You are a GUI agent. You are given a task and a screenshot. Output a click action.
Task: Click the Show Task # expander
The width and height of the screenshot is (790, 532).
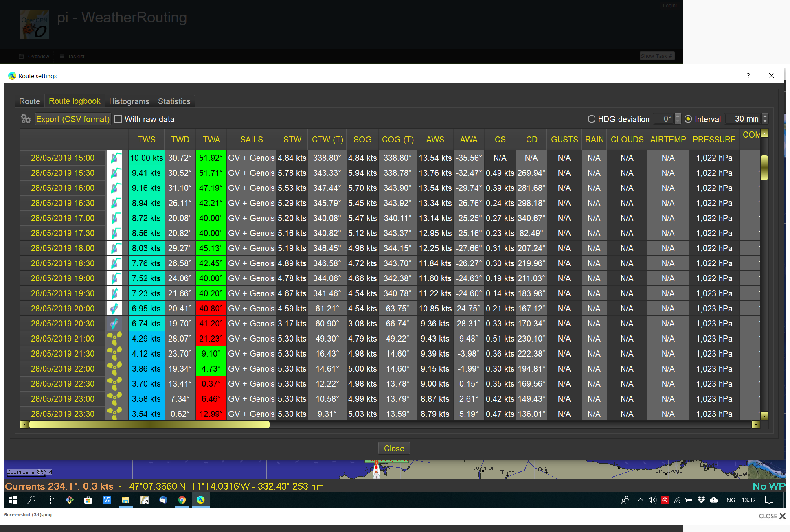pyautogui.click(x=657, y=56)
